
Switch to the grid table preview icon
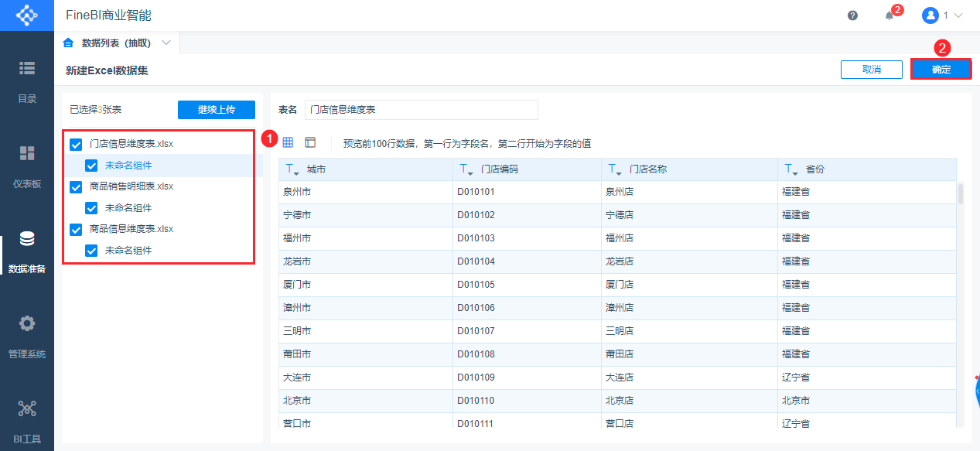tap(288, 142)
